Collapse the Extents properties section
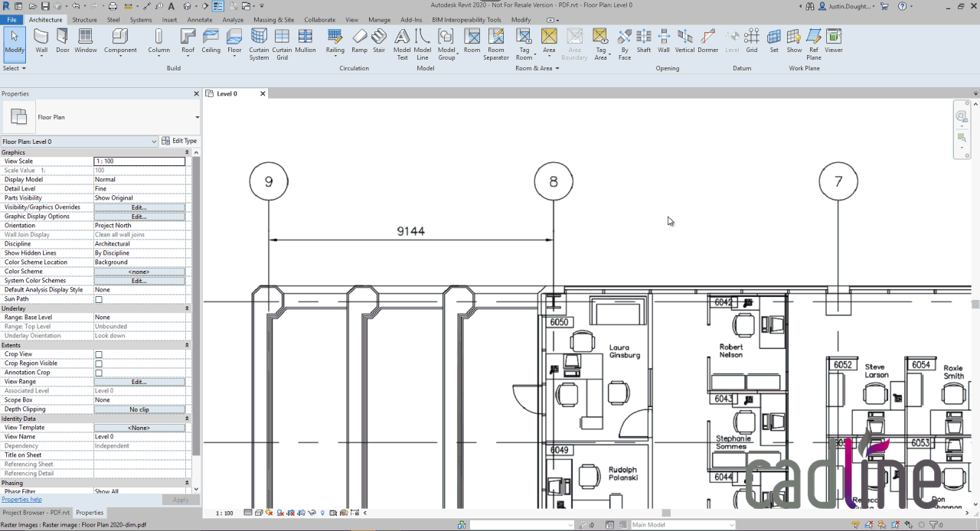The image size is (980, 531). pos(187,345)
